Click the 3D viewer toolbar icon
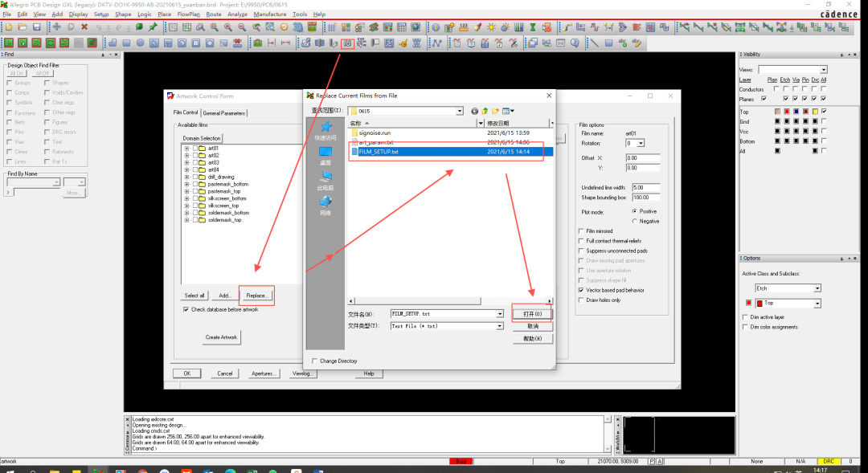868x473 pixels. click(x=298, y=27)
